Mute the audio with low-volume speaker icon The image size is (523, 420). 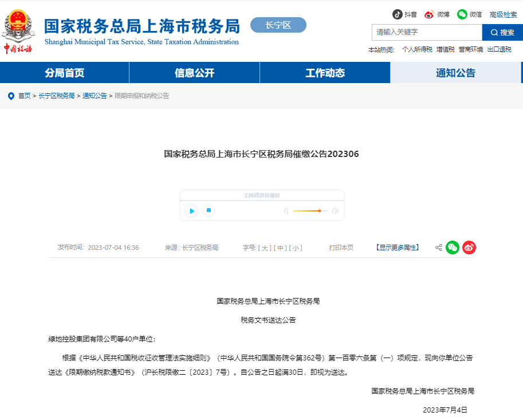(x=286, y=211)
